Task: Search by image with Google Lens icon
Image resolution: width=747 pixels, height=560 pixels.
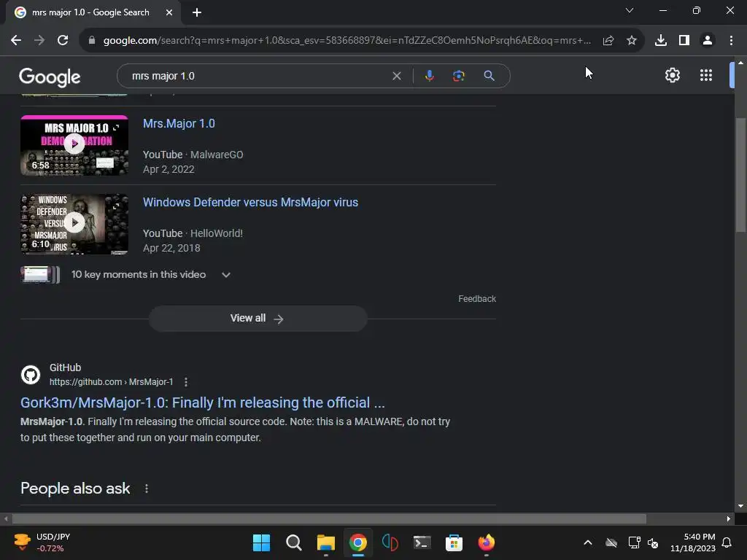Action: [x=458, y=76]
